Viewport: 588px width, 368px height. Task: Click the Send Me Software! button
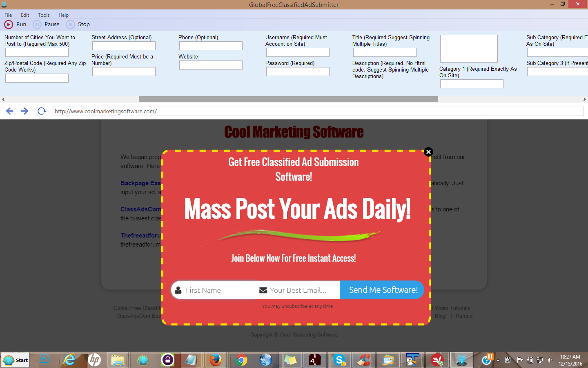(x=383, y=290)
